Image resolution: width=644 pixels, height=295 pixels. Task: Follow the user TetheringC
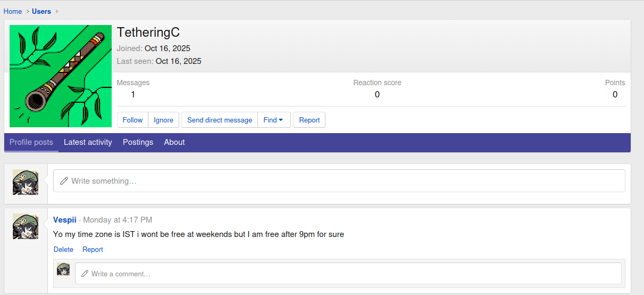[x=132, y=120]
